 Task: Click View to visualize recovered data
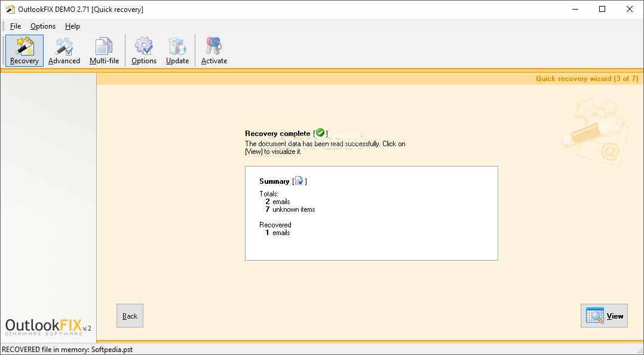click(604, 316)
